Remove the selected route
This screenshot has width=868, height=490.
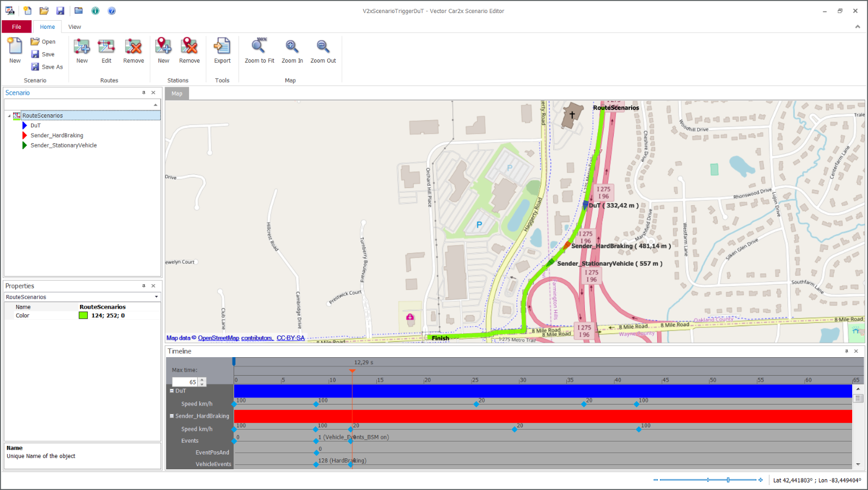(133, 50)
